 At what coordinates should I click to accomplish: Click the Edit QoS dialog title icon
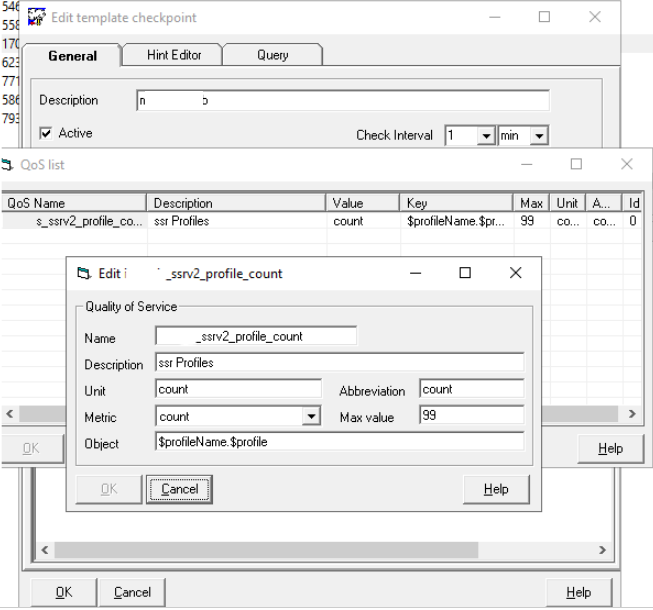[84, 273]
